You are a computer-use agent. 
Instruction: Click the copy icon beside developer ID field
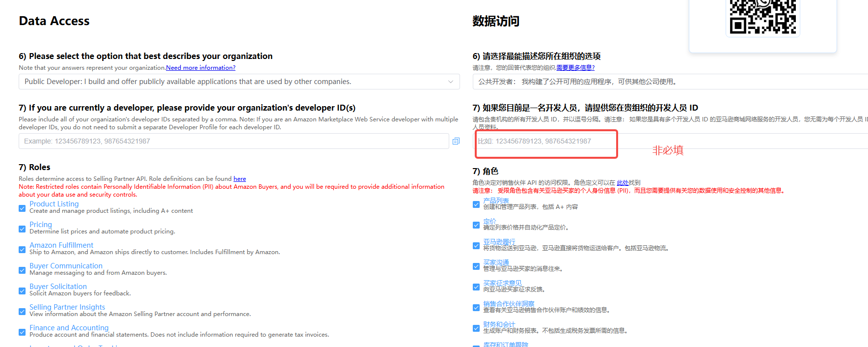[x=456, y=141]
